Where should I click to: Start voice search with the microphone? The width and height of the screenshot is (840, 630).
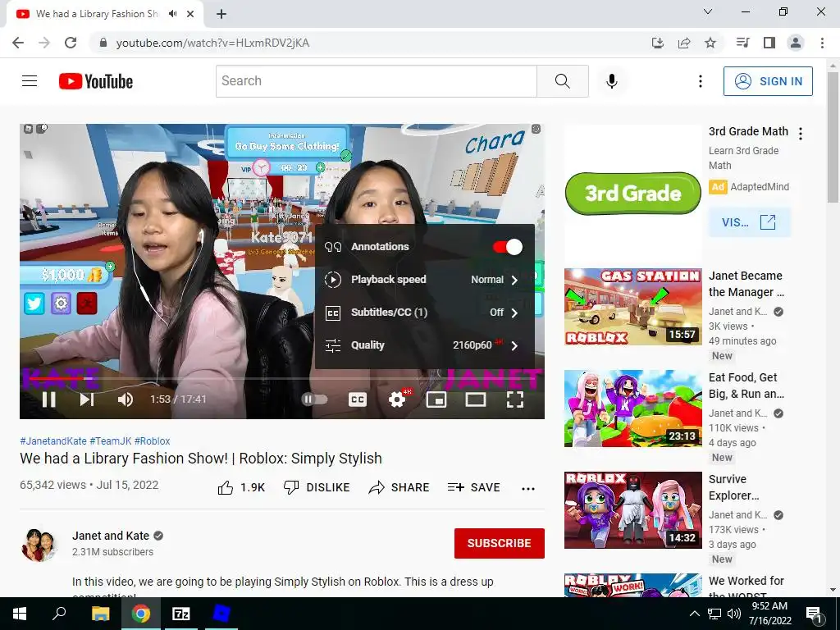tap(612, 81)
